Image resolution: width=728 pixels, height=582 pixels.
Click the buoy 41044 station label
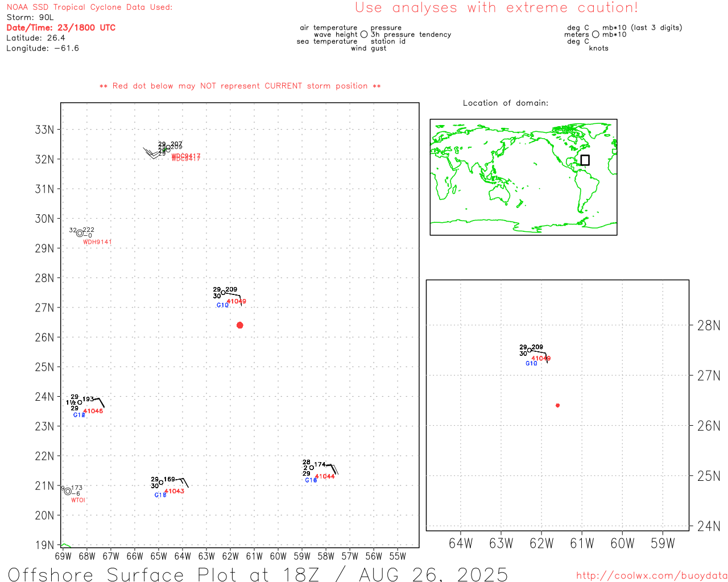(325, 476)
